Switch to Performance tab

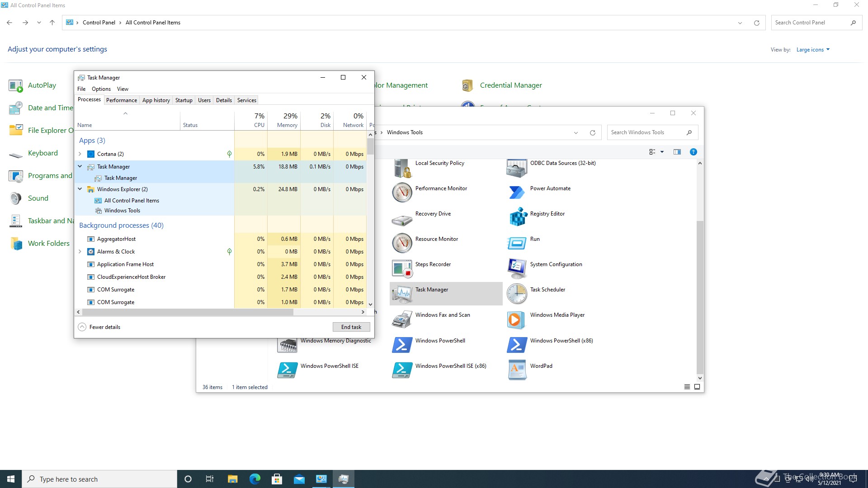pos(122,100)
